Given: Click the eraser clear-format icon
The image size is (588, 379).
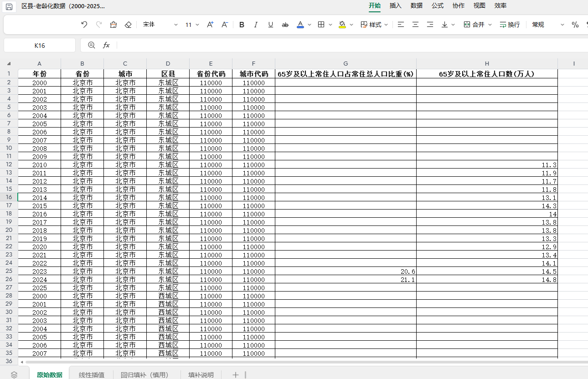Looking at the screenshot, I should coord(128,25).
